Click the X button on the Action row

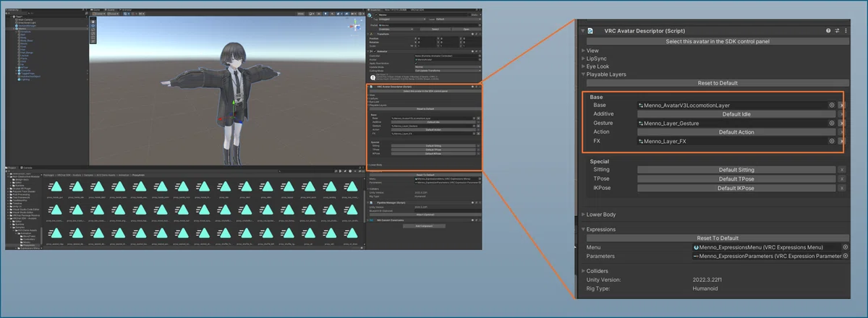841,132
